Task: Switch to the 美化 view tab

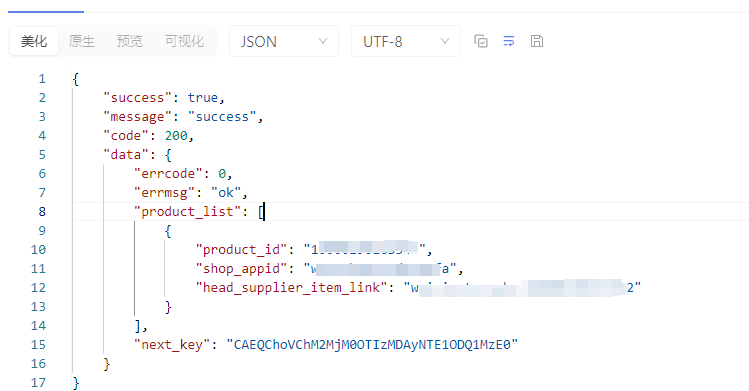Action: coord(34,41)
